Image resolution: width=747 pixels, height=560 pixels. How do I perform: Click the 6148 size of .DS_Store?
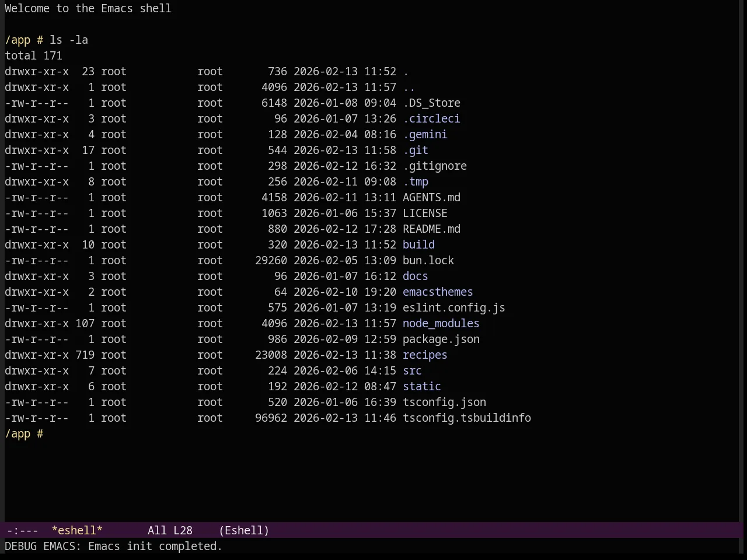[x=274, y=103]
